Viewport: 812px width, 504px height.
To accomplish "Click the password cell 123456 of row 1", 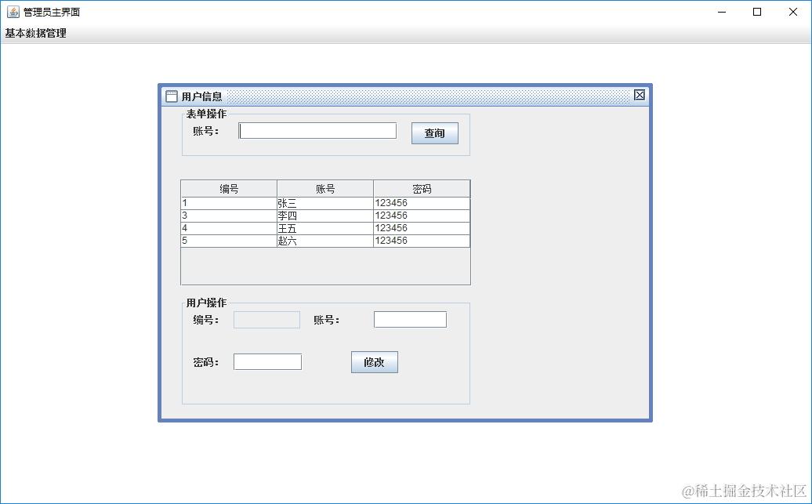I will pyautogui.click(x=422, y=202).
